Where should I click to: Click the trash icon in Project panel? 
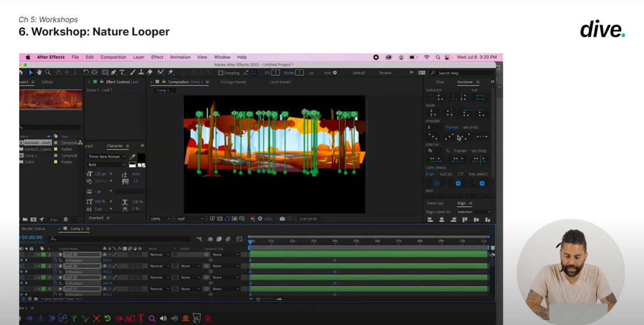coord(65,219)
